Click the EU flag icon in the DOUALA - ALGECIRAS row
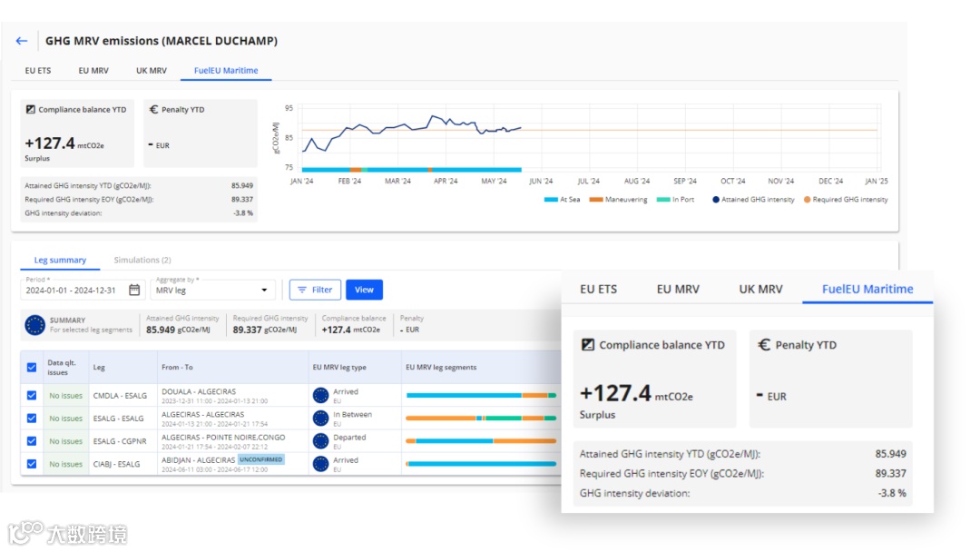This screenshot has height=552, width=980. [x=320, y=395]
